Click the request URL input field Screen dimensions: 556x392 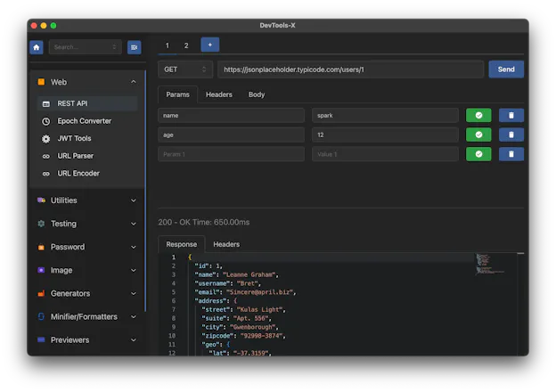pos(351,69)
